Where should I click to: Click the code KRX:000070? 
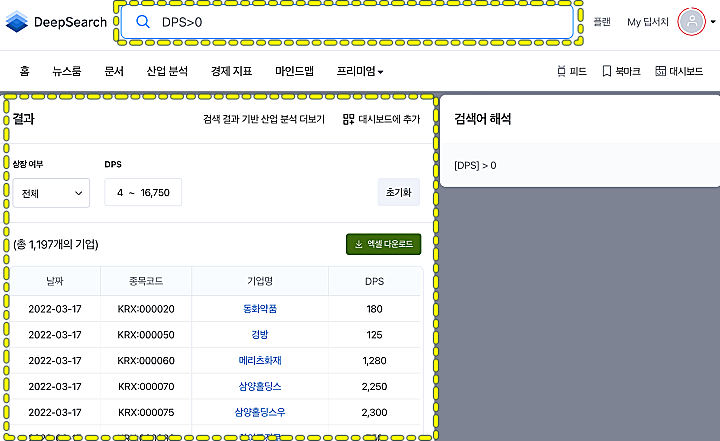pos(146,386)
